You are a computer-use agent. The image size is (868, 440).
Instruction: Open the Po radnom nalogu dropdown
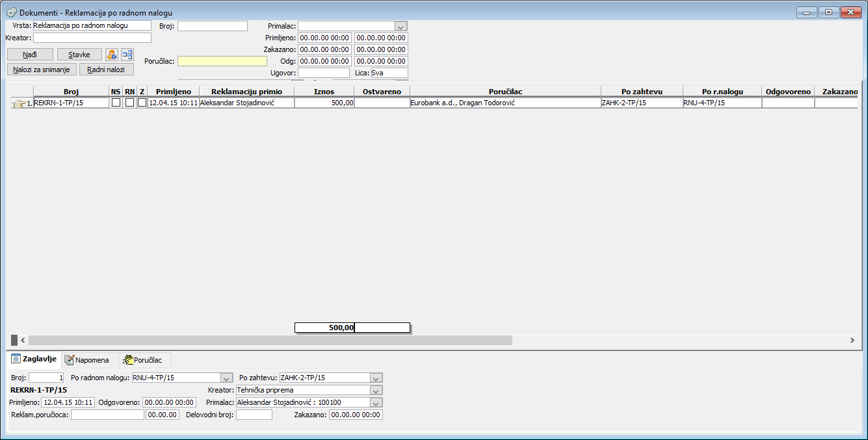(226, 378)
